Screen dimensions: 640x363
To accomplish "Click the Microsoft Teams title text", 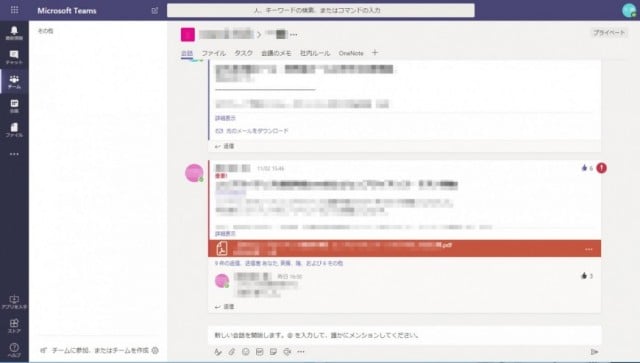I will [x=67, y=11].
